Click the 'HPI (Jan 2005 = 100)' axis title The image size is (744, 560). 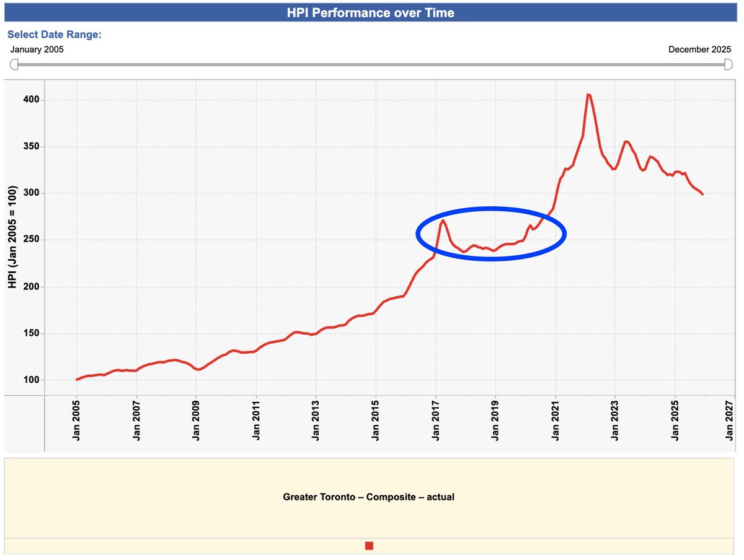coord(12,238)
